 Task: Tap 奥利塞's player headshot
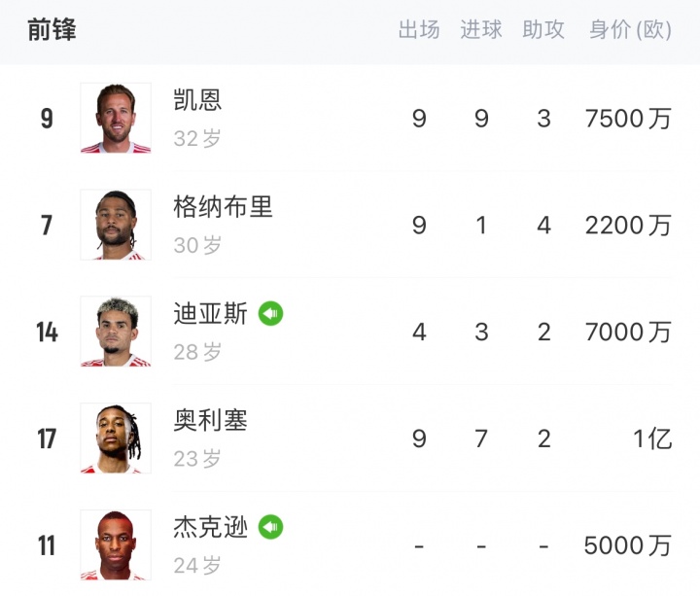(116, 438)
